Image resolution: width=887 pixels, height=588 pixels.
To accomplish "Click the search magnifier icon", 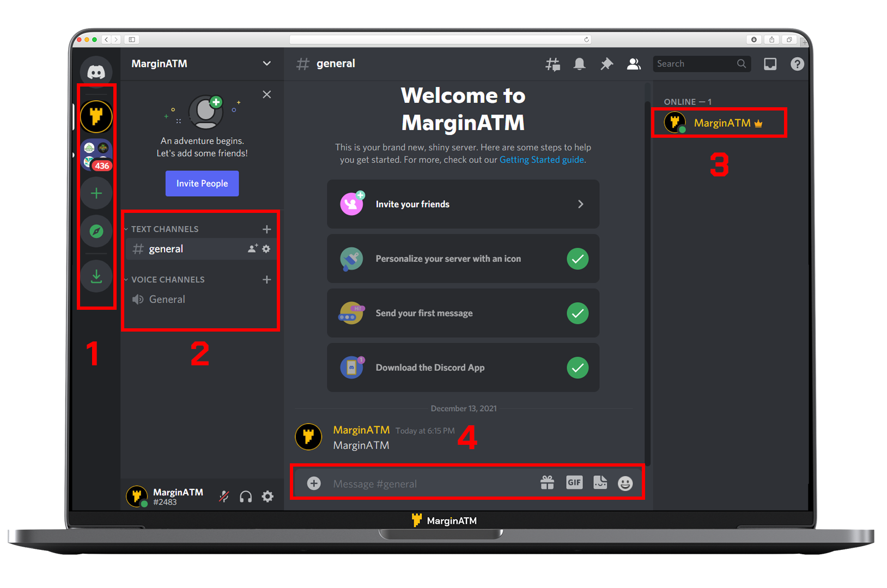I will click(741, 64).
